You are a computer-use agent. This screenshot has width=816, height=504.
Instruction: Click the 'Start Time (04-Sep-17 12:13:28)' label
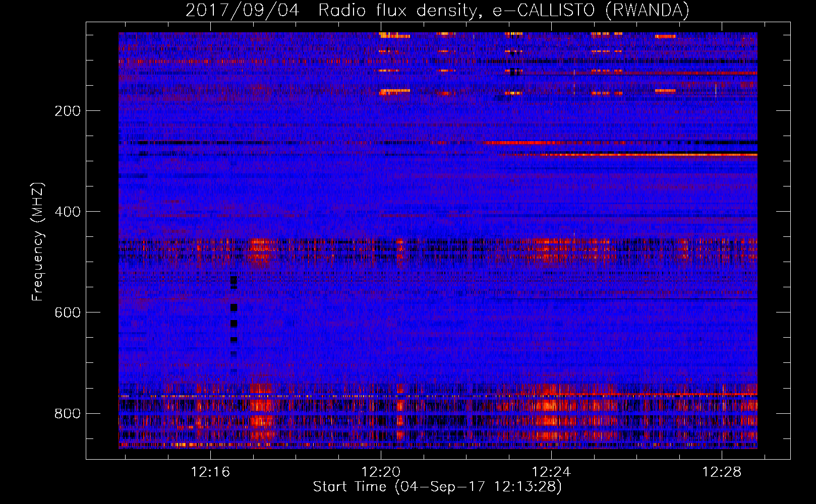point(437,487)
